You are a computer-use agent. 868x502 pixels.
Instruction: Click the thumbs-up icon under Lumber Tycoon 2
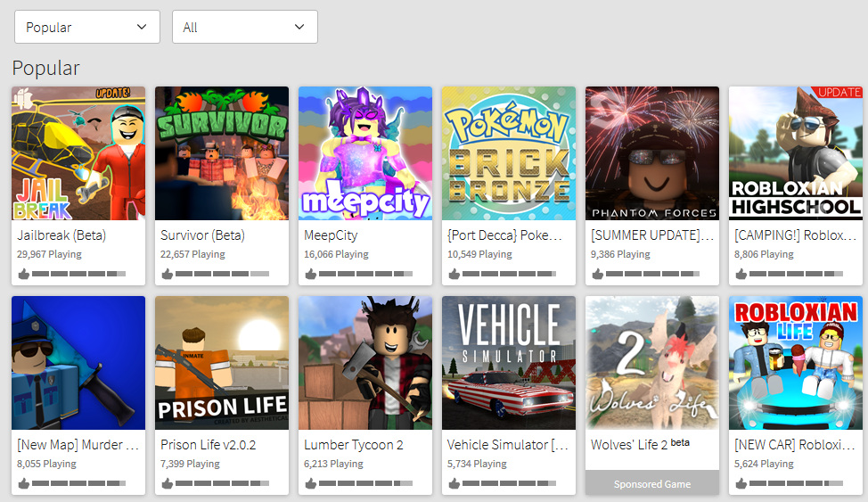311,483
